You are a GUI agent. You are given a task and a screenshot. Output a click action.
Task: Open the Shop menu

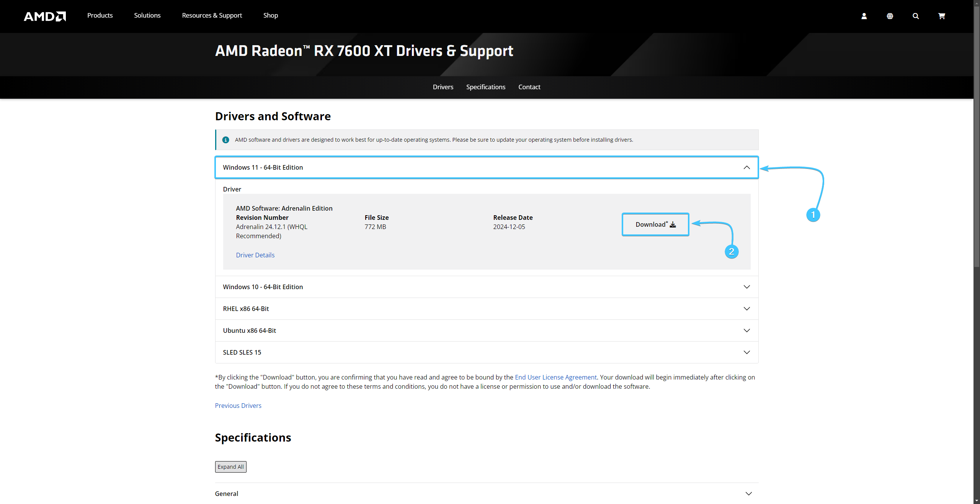tap(271, 15)
